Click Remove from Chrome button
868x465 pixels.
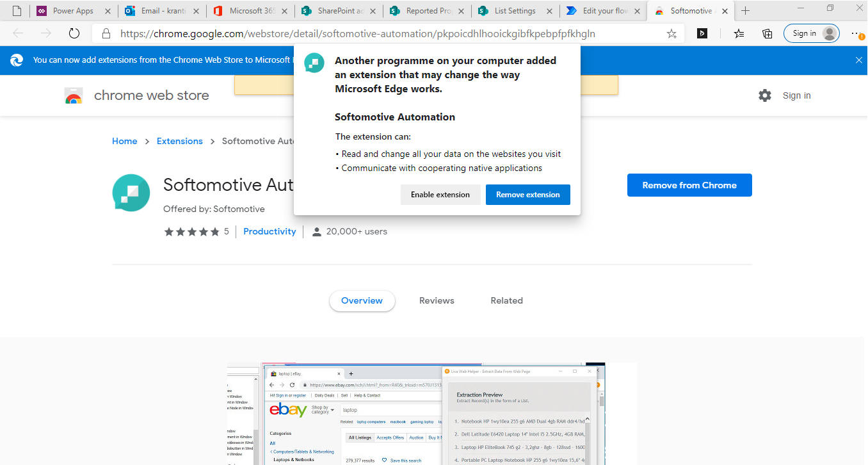pyautogui.click(x=689, y=185)
